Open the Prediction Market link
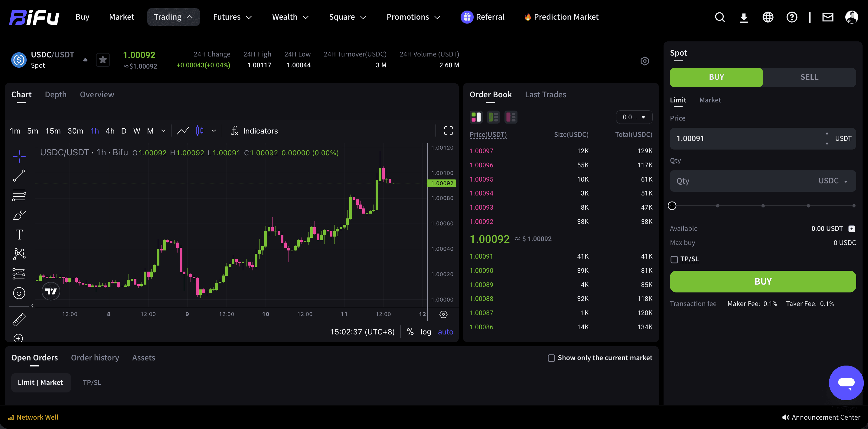The image size is (868, 429). [x=561, y=17]
